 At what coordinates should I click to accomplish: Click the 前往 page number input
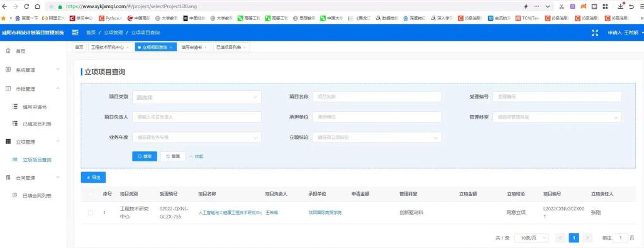click(x=621, y=238)
